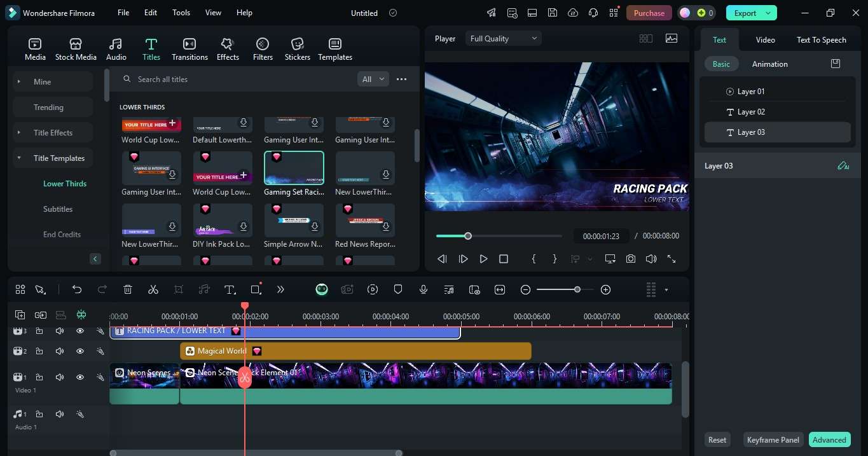Stop playback in the Player
This screenshot has width=868, height=456.
[x=504, y=259]
